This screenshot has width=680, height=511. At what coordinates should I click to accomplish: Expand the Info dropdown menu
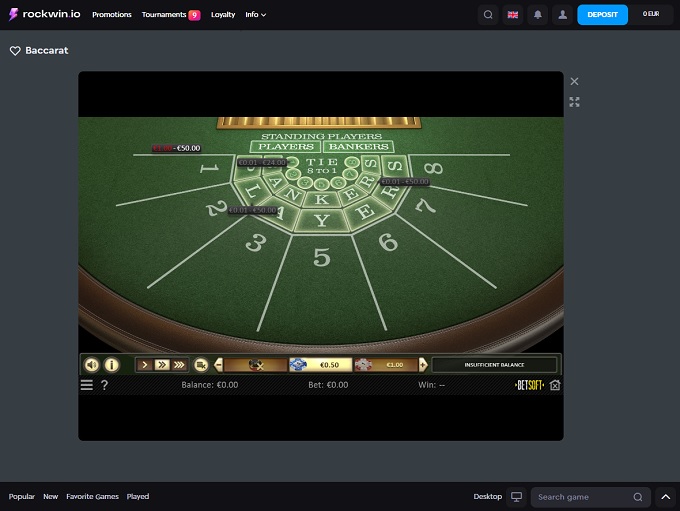tap(256, 15)
